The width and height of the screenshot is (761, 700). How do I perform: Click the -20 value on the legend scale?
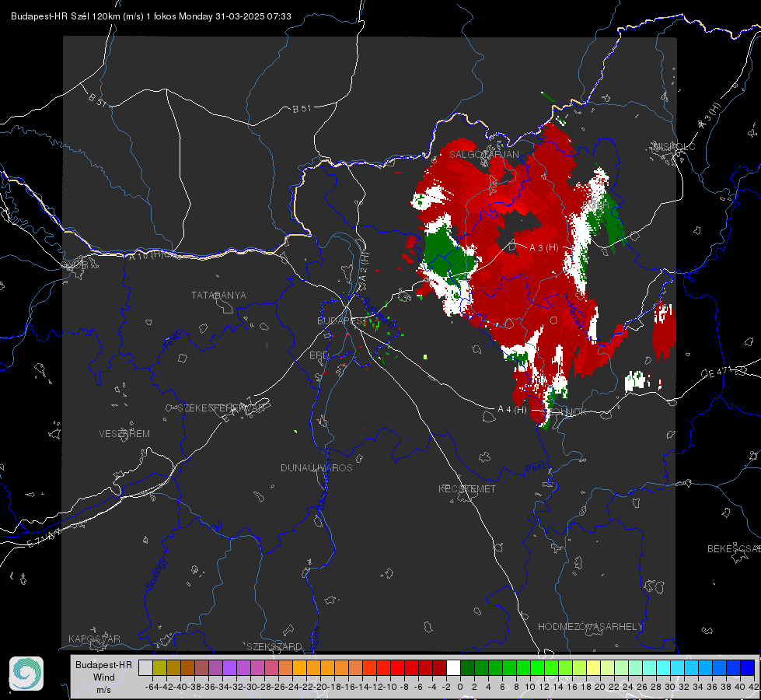tap(319, 687)
